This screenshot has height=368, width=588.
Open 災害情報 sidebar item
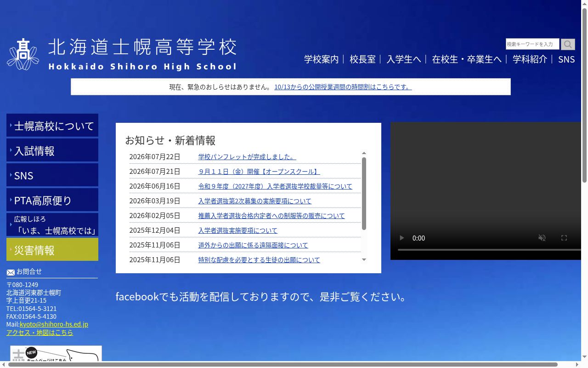[x=52, y=249]
